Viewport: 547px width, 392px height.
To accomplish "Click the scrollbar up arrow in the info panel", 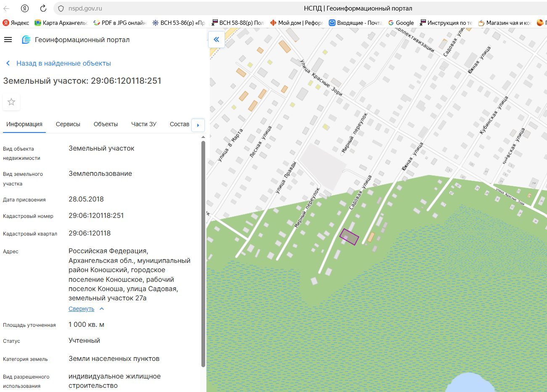I will tap(203, 137).
